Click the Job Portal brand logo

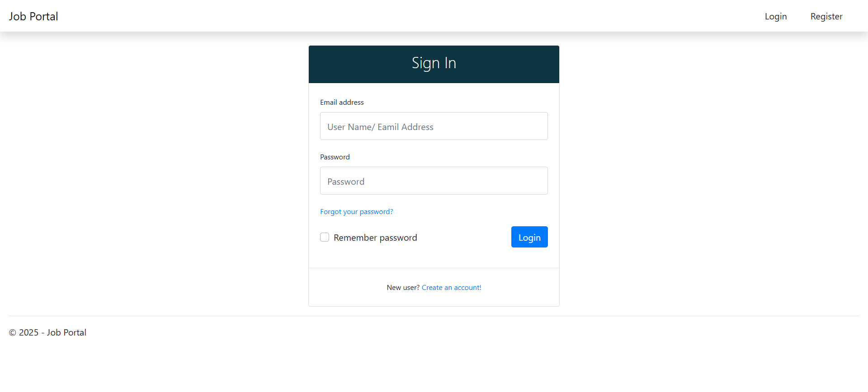pos(33,16)
